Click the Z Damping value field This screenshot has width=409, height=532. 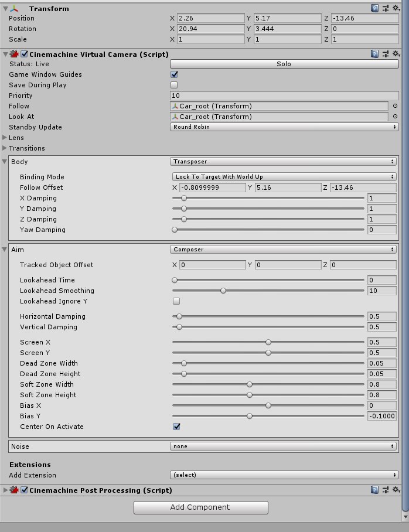pyautogui.click(x=382, y=219)
